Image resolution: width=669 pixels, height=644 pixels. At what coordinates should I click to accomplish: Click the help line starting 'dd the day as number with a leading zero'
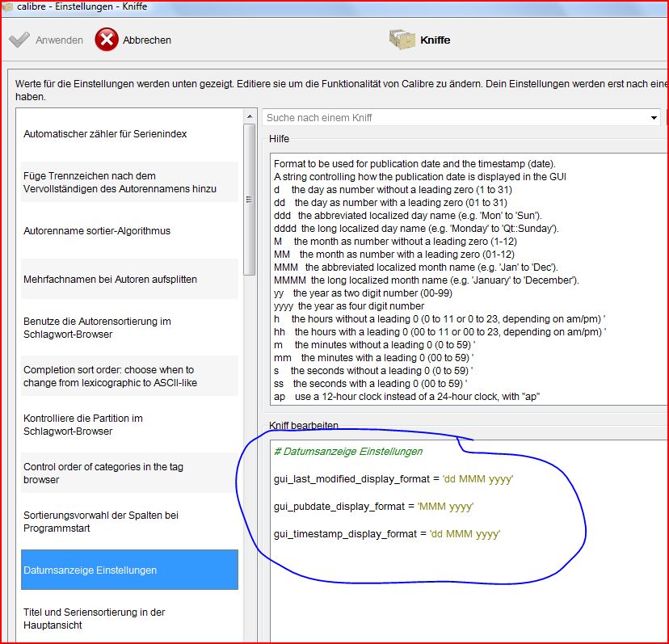point(390,203)
